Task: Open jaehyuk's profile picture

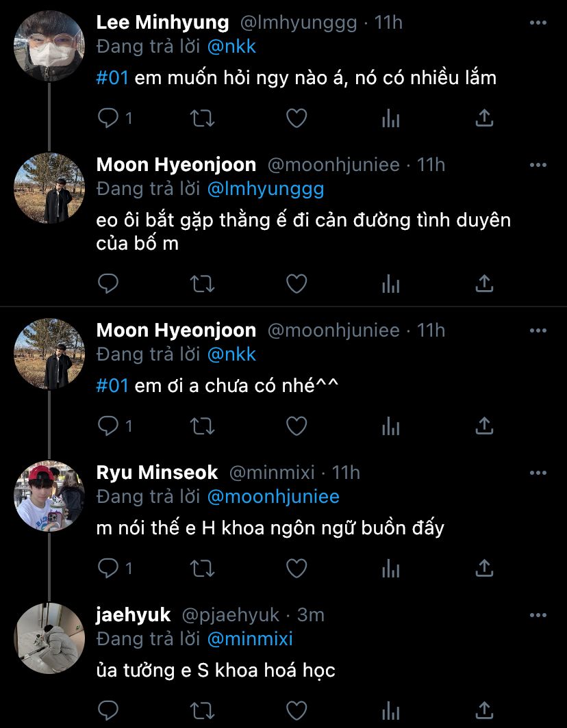Action: point(49,638)
